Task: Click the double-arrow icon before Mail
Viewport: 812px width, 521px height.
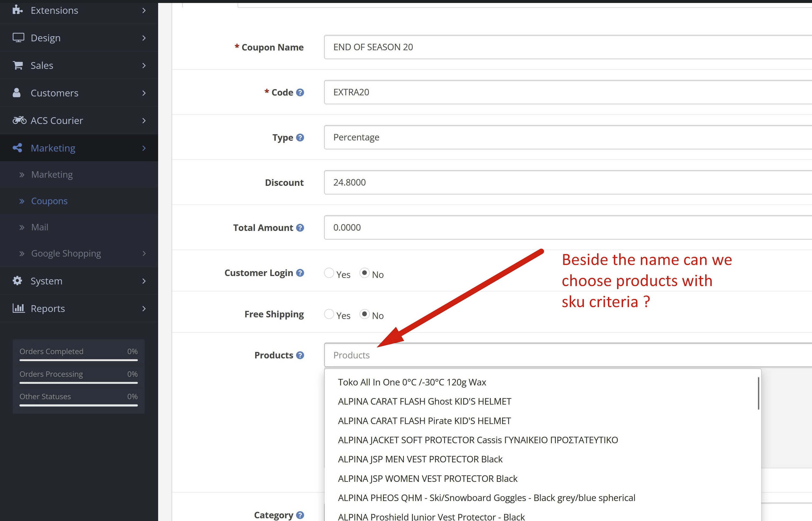Action: click(22, 227)
